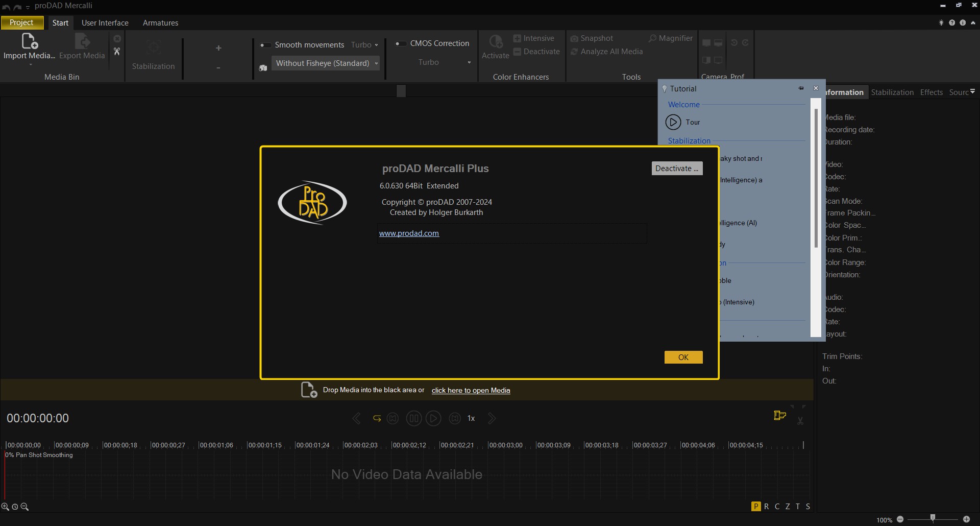Click the minus icon below plus in ribbon

click(218, 68)
